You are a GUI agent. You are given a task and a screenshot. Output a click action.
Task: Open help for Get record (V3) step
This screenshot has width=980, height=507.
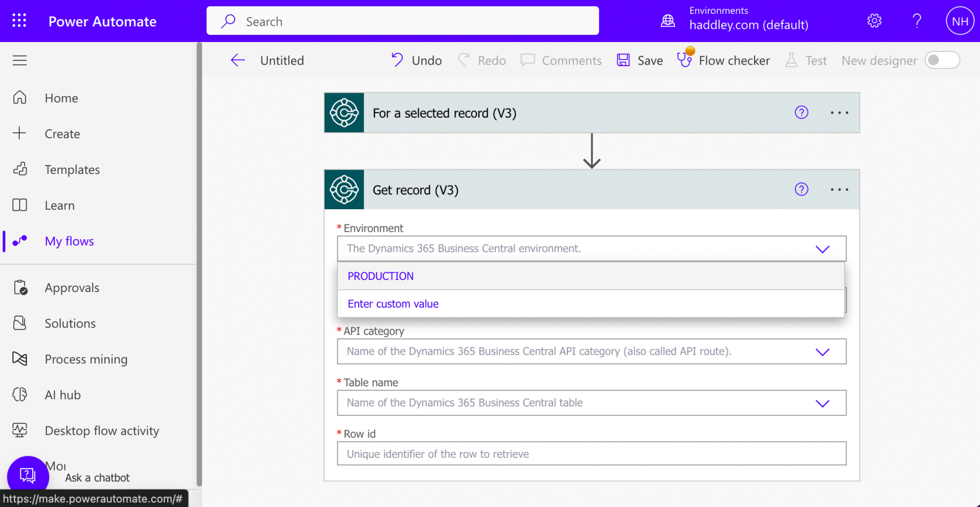[x=801, y=189]
